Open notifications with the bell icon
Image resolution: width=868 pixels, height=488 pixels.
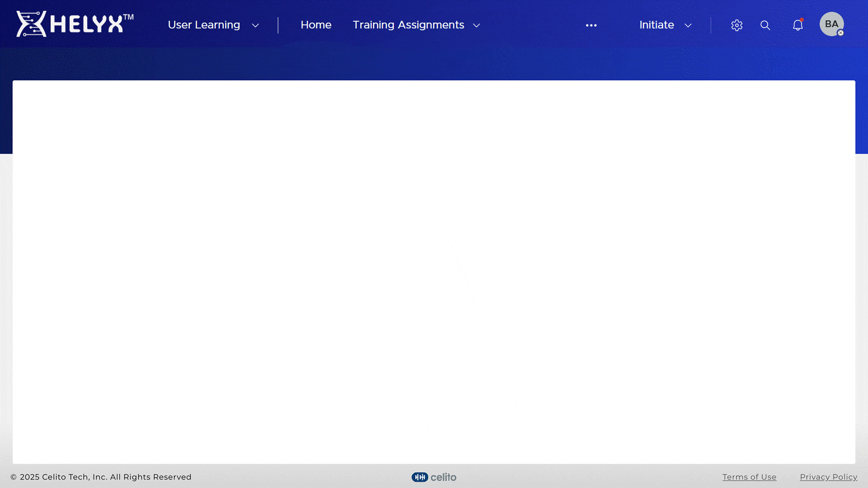pyautogui.click(x=798, y=25)
